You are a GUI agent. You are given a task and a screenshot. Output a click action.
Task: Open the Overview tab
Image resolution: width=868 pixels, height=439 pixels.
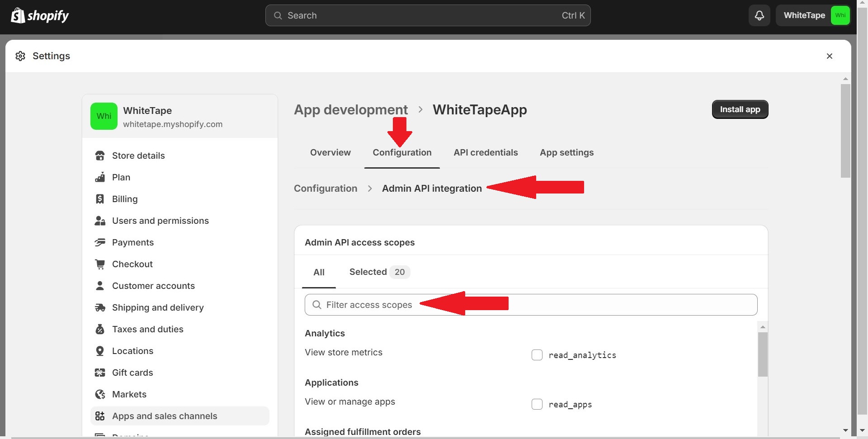tap(330, 152)
